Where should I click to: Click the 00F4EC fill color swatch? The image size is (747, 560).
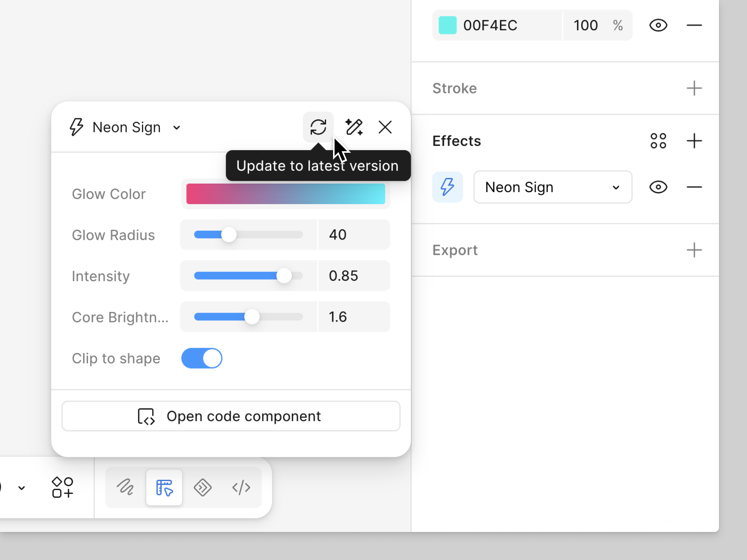[447, 25]
